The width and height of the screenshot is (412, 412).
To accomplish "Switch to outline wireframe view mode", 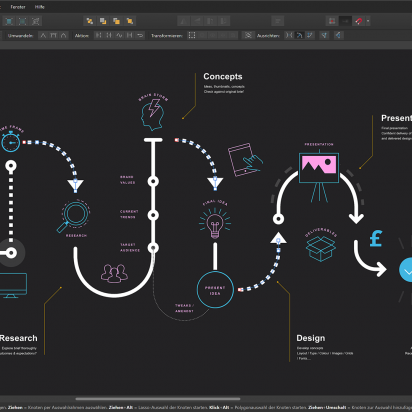I will pyautogui.click(x=36, y=21).
